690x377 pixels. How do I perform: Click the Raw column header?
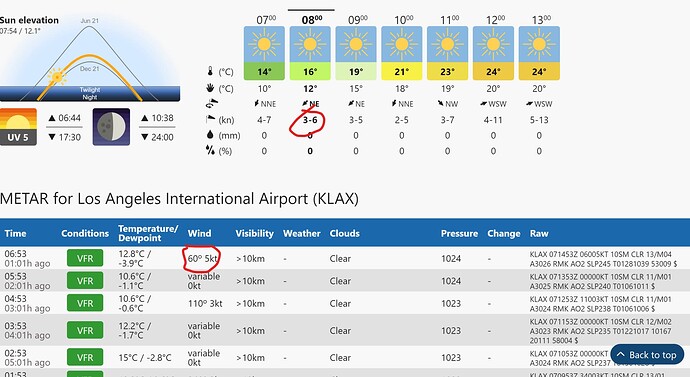539,233
